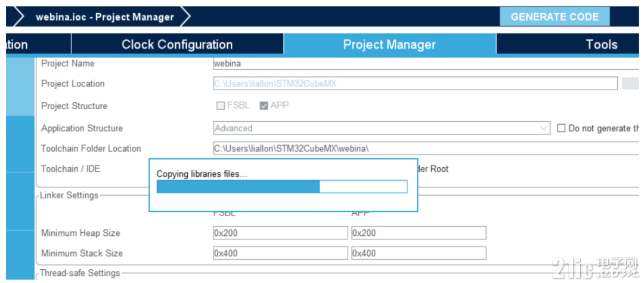This screenshot has width=644, height=283.
Task: Click the Copying libraries progress bar
Action: click(281, 186)
